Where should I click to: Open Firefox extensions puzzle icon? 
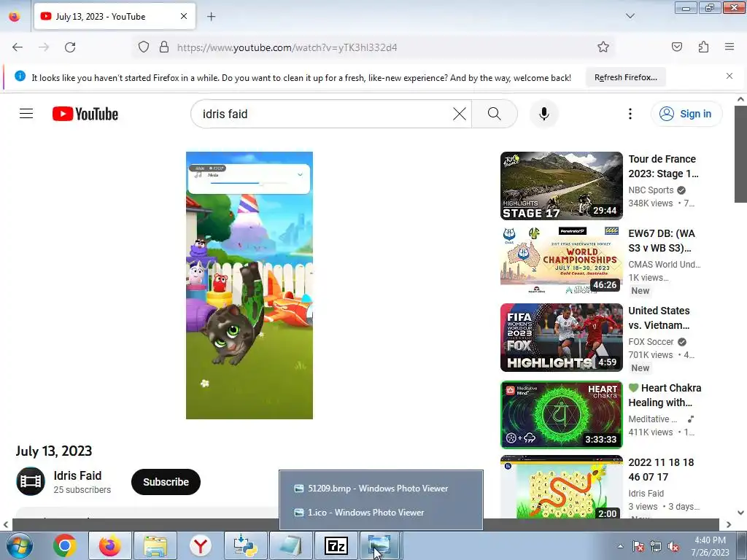coord(703,47)
